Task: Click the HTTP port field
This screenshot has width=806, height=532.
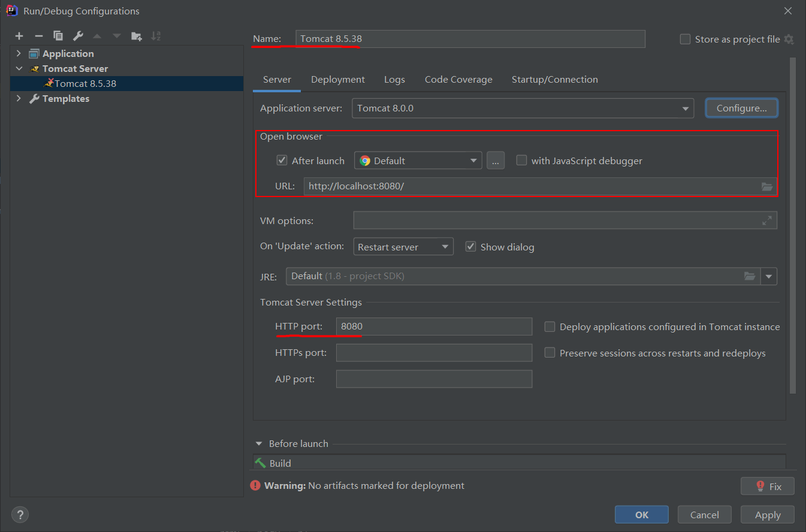Action: pos(434,327)
